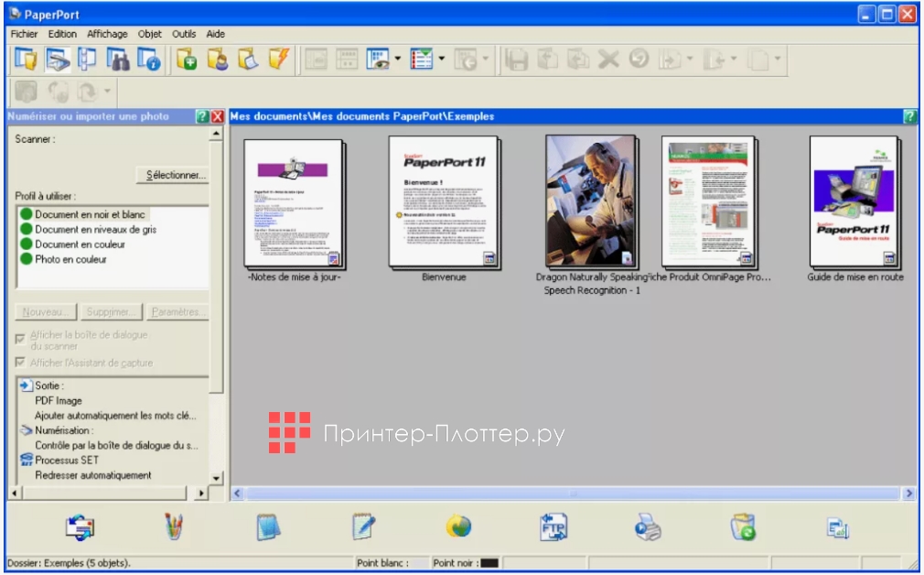The image size is (924, 575).
Task: Select the 'Bienvenue' document thumbnail
Action: tap(443, 201)
